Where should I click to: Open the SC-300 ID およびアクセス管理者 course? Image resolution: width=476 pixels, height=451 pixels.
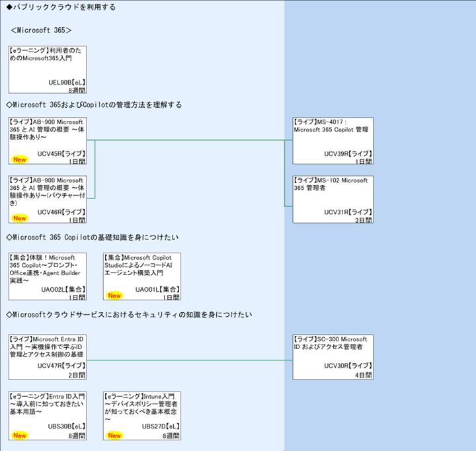click(x=333, y=357)
